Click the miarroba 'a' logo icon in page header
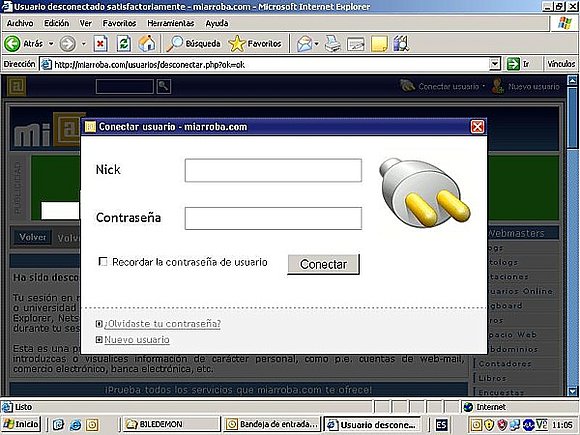This screenshot has width=580, height=435. [x=17, y=86]
